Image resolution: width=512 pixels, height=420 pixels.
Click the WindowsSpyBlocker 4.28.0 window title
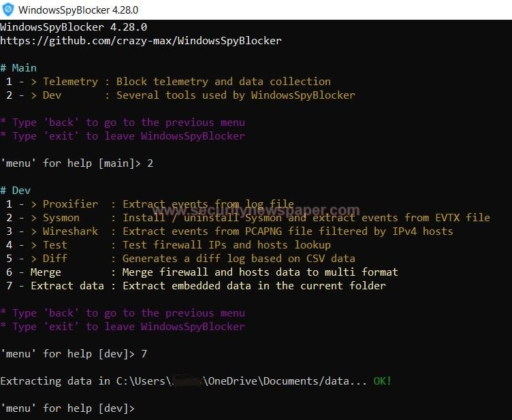click(78, 10)
